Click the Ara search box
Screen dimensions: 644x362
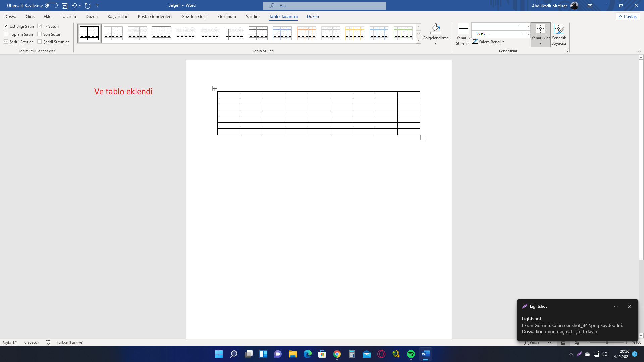click(324, 6)
